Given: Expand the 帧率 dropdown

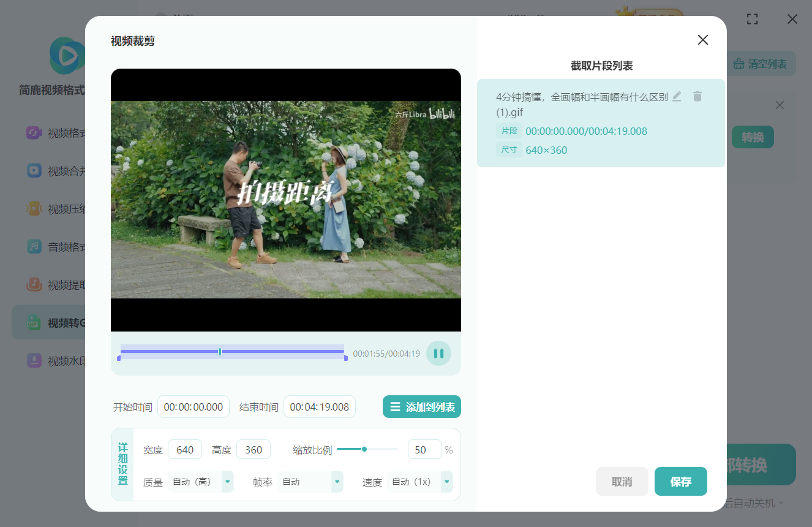Looking at the screenshot, I should coord(337,482).
